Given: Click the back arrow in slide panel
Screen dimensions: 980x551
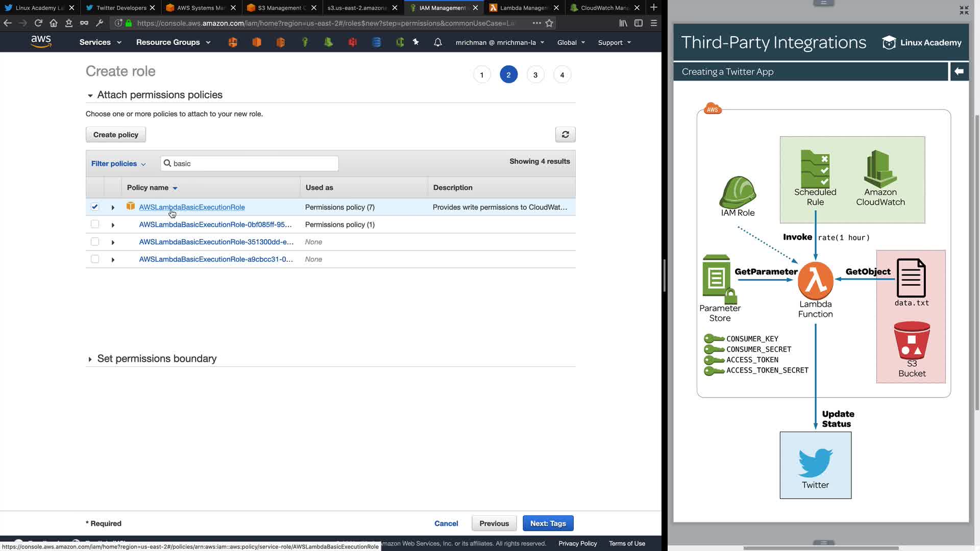Looking at the screenshot, I should click(x=959, y=71).
